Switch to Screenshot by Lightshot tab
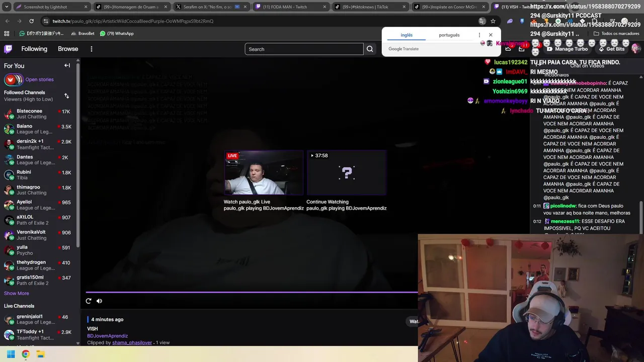The width and height of the screenshot is (644, 362). pyautogui.click(x=50, y=7)
